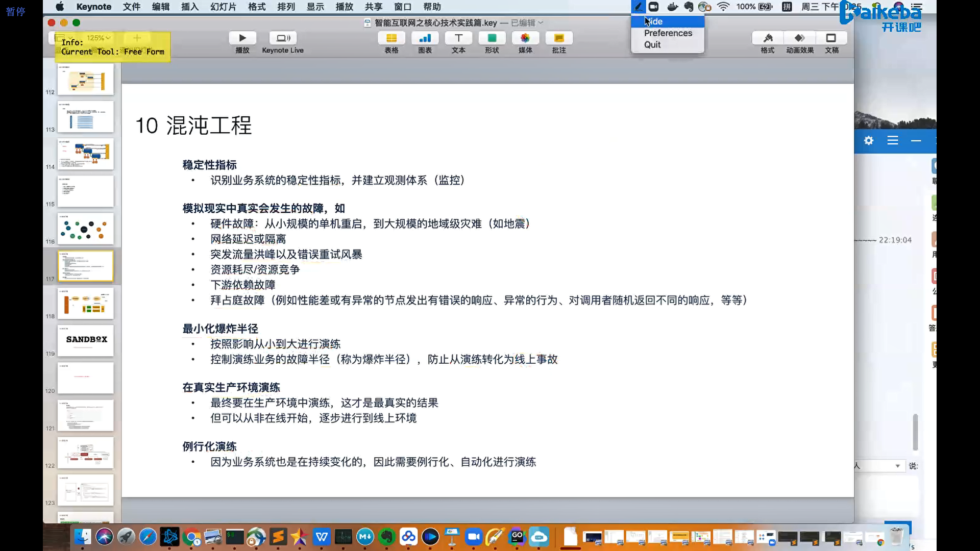Toggle the Animate (动画效果) inspector

click(x=800, y=38)
